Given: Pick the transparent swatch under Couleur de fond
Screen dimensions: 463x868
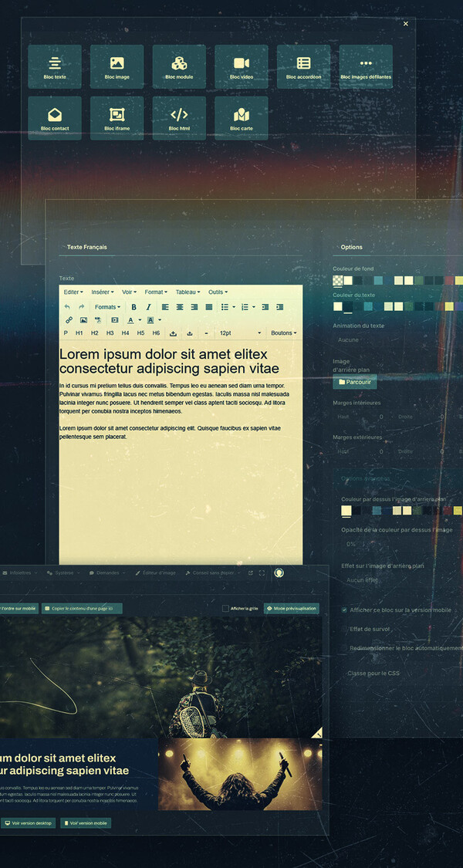Looking at the screenshot, I should [x=337, y=280].
